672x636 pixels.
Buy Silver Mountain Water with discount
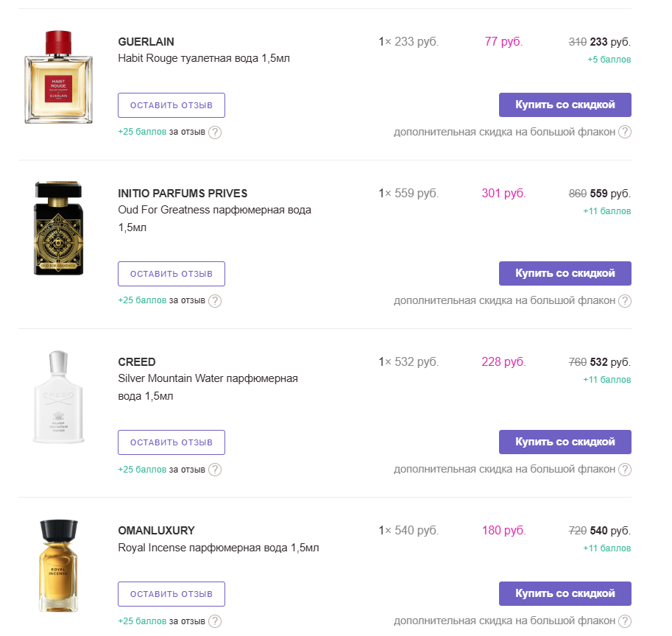click(565, 442)
